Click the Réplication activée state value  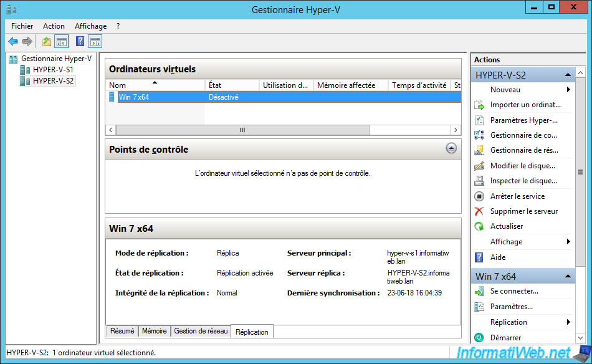[x=245, y=273]
